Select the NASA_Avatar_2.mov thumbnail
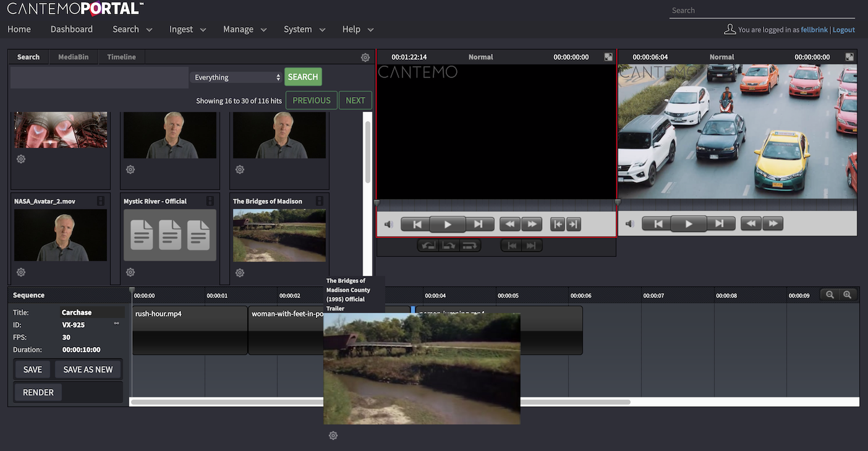The height and width of the screenshot is (451, 868). [61, 235]
